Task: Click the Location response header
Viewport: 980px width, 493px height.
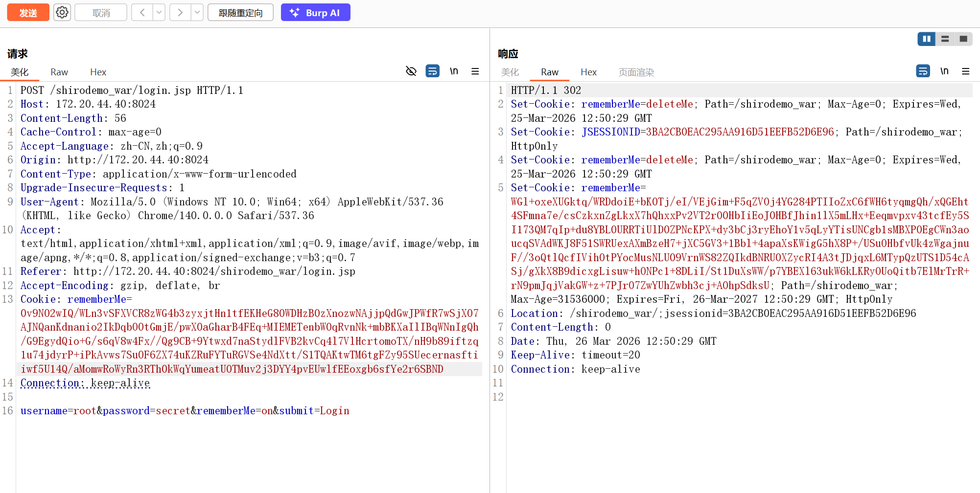Action: click(713, 314)
